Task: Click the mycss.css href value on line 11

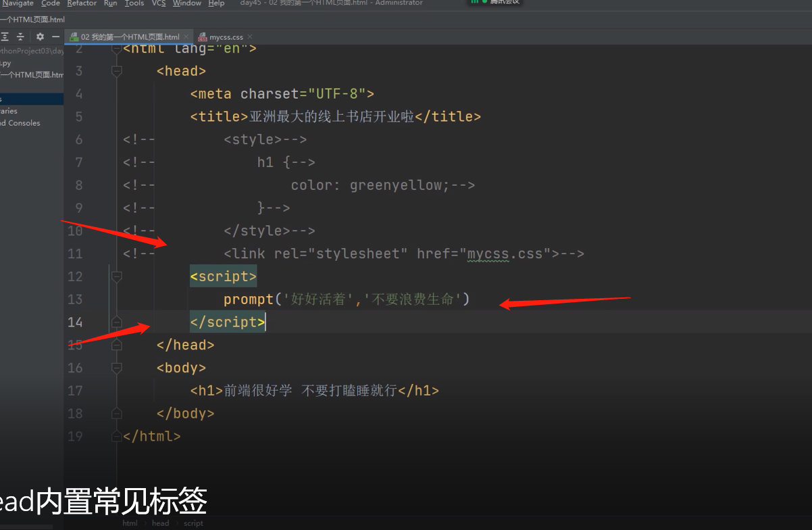Action: pos(505,254)
